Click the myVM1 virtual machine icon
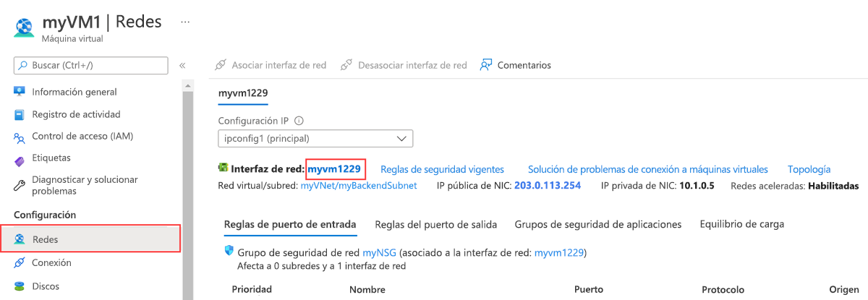Image resolution: width=868 pixels, height=300 pixels. [25, 26]
